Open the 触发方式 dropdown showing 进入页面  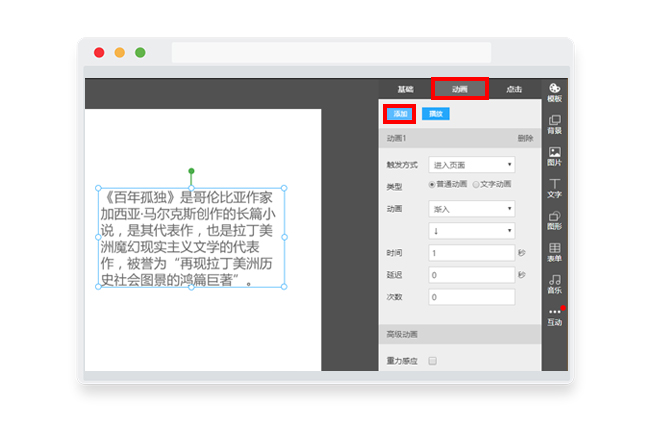coord(471,165)
